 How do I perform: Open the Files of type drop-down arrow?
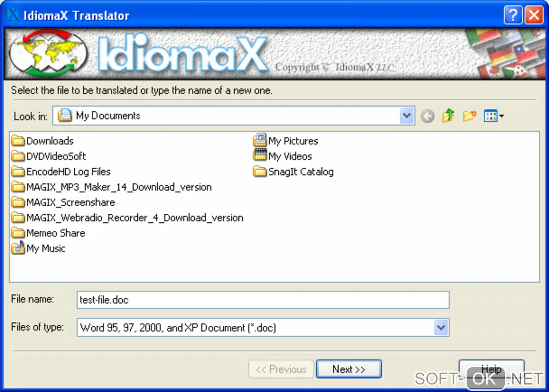tap(441, 327)
